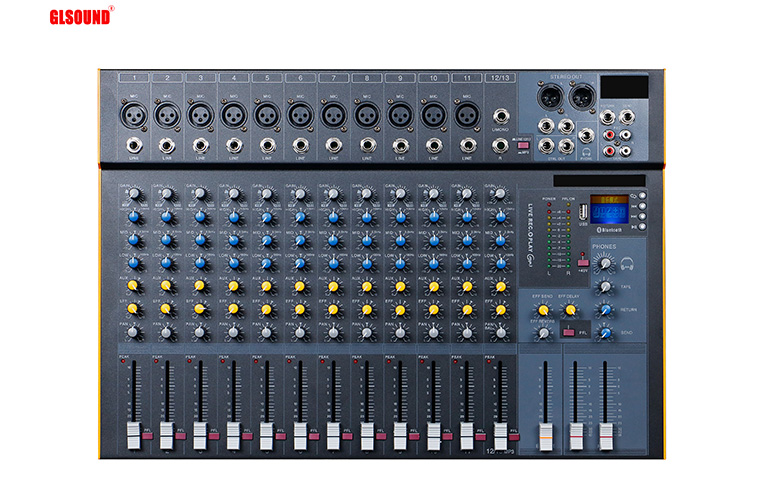The image size is (770, 500).
Task: Click the blue MP3 Bluetooth display screen
Action: [609, 211]
